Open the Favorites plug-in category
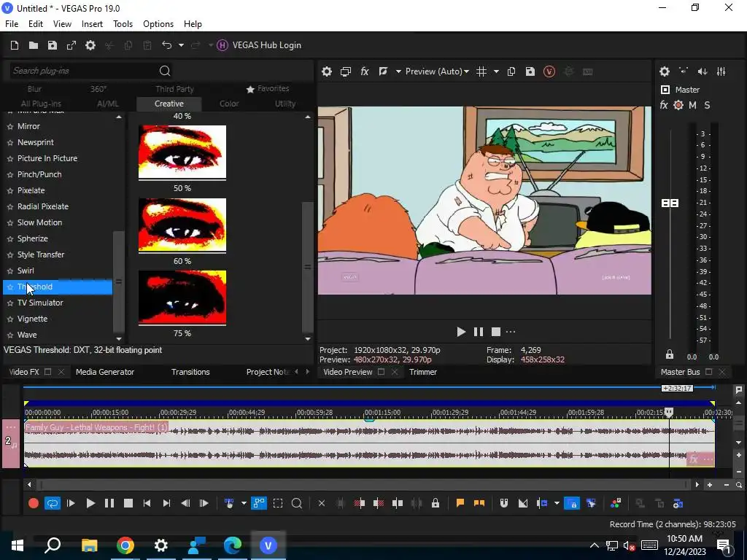This screenshot has height=560, width=747. pos(268,88)
